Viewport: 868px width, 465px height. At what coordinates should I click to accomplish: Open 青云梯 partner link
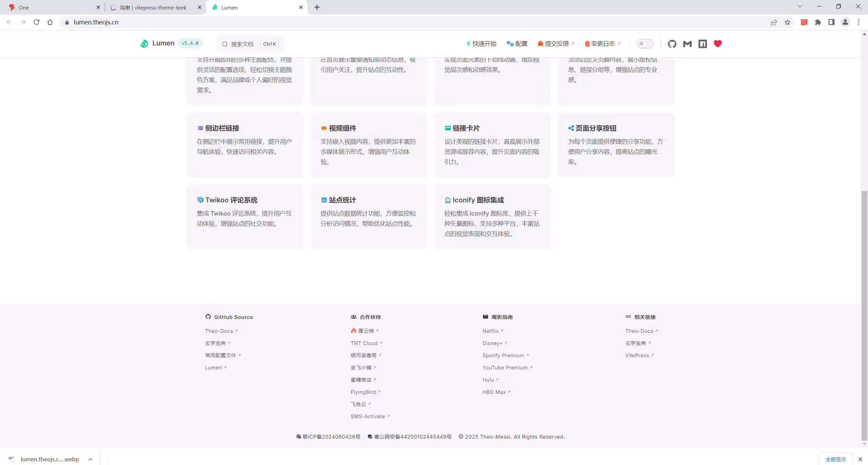pos(364,331)
